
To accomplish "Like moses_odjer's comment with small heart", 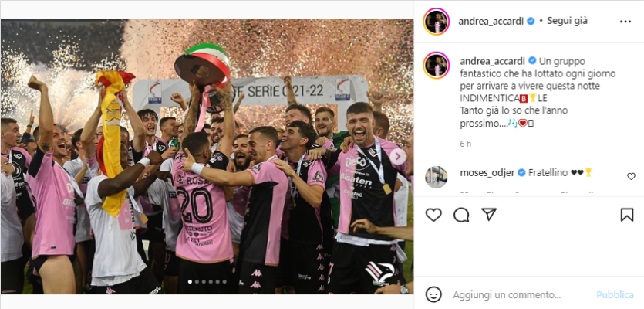I will 631,176.
